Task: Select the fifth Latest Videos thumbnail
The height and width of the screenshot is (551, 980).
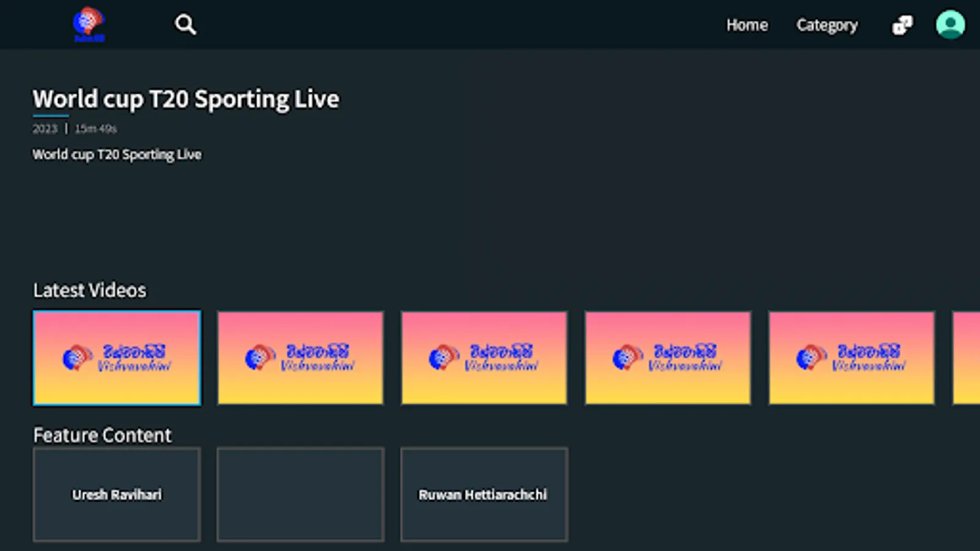Action: click(x=852, y=358)
